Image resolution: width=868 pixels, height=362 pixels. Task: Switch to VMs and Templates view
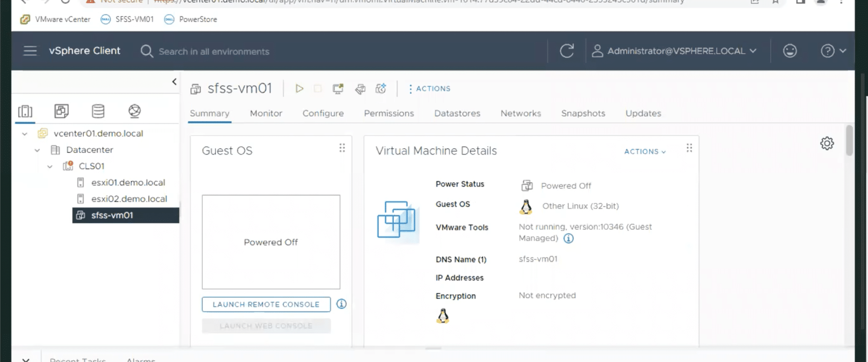[61, 111]
